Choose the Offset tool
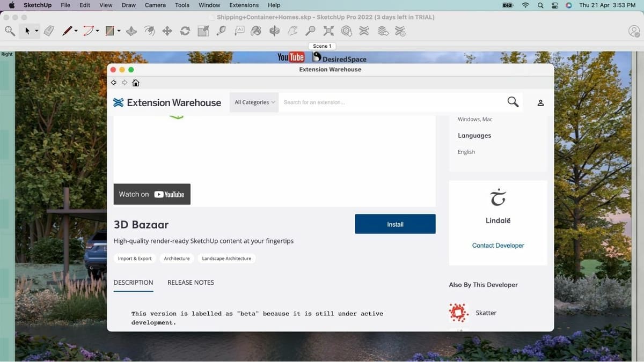 (149, 31)
